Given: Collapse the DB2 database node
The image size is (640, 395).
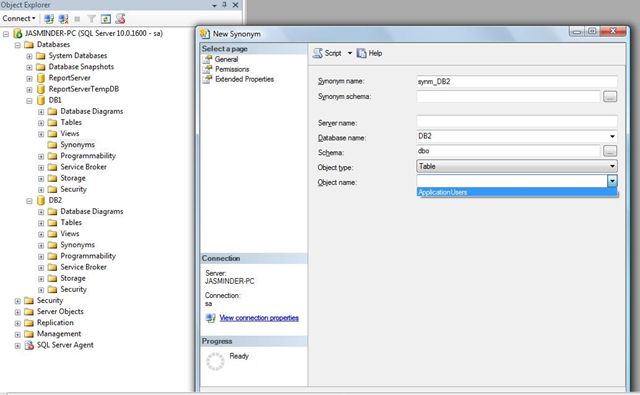Looking at the screenshot, I should tap(29, 201).
